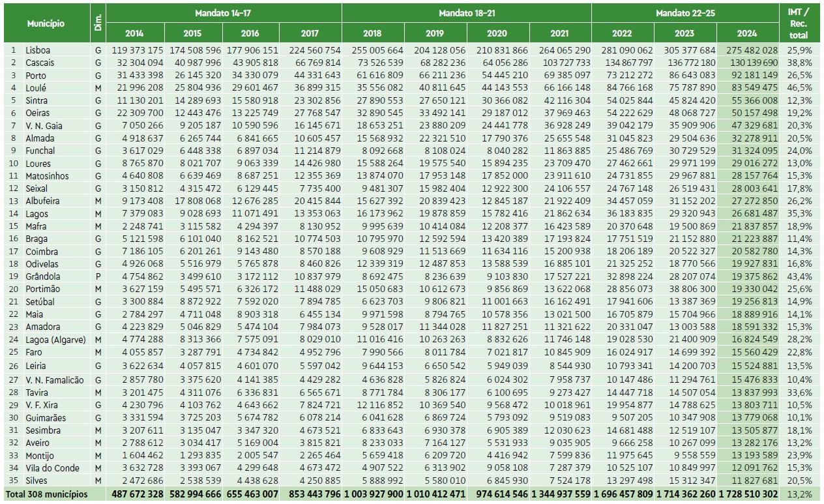Image resolution: width=824 pixels, height=504 pixels.
Task: Click the 2021 year column header
Action: (560, 33)
